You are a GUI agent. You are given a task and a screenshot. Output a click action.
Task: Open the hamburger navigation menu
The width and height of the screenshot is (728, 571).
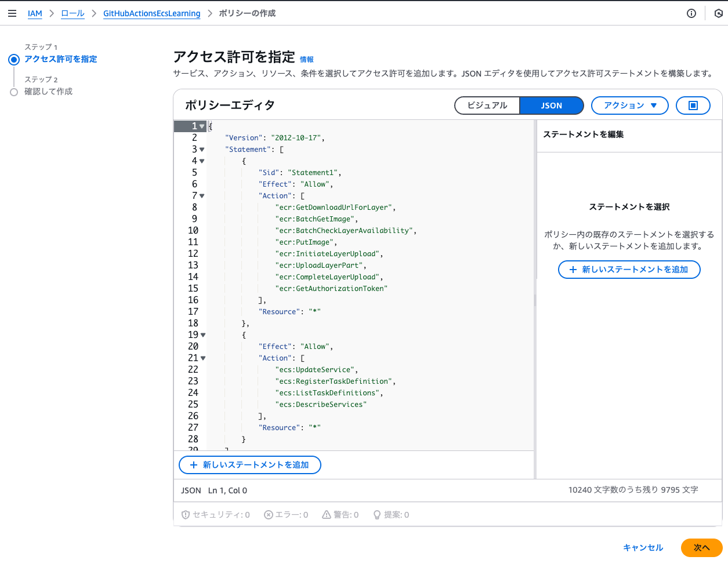pos(12,13)
